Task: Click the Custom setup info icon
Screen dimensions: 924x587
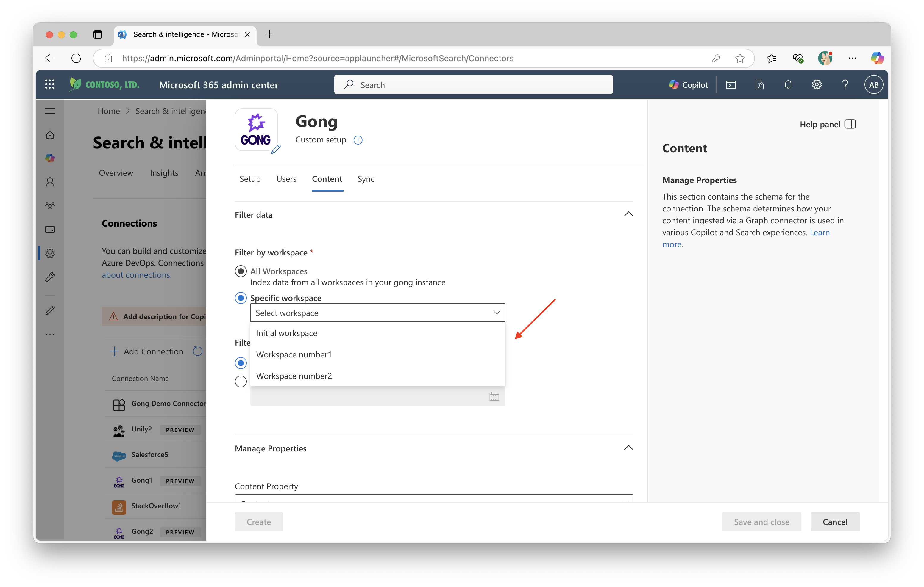Action: pos(358,140)
